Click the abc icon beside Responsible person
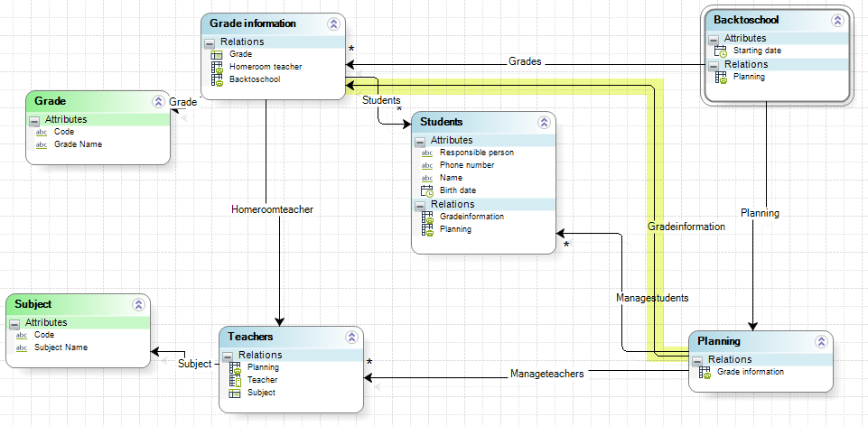The image size is (868, 426). [427, 153]
